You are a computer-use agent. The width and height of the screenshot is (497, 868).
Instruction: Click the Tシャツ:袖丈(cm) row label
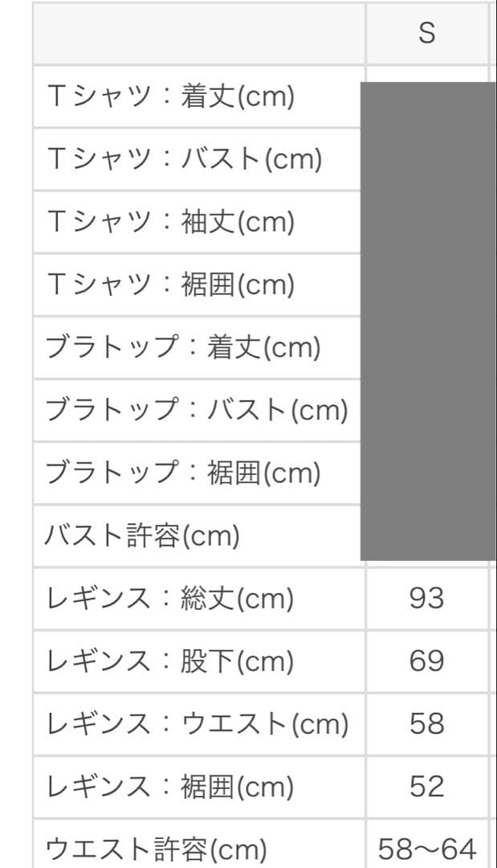(171, 222)
